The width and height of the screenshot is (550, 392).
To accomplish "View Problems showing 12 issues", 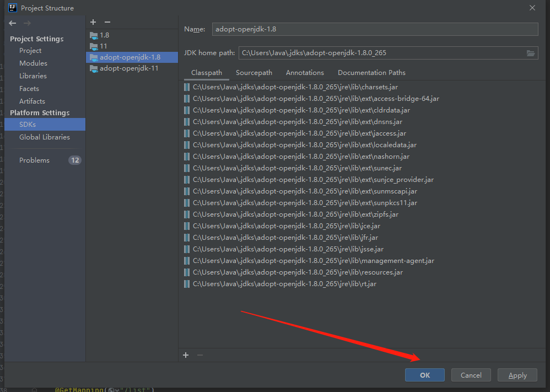I will pos(34,160).
